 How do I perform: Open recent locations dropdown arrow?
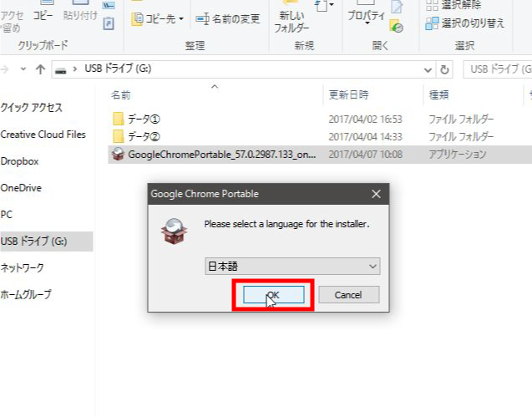[23, 69]
